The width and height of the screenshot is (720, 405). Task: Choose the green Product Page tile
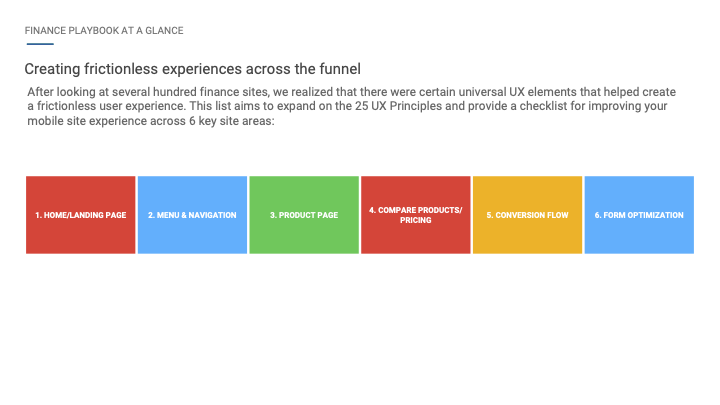[304, 215]
